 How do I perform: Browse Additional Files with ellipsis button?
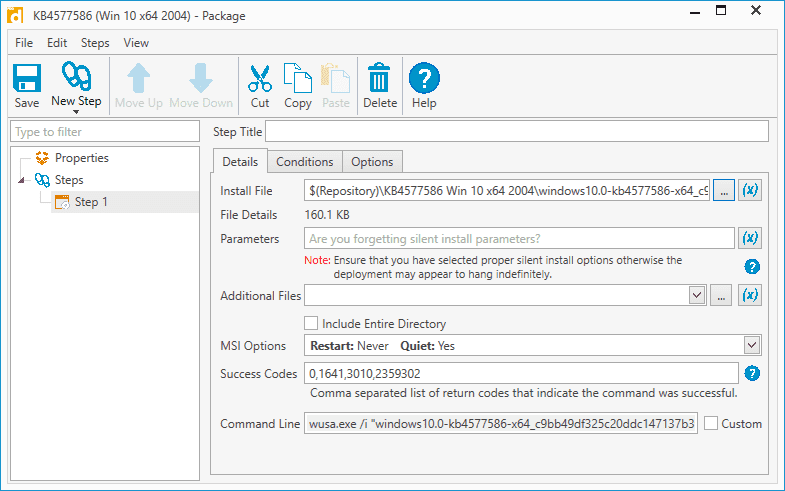point(721,295)
